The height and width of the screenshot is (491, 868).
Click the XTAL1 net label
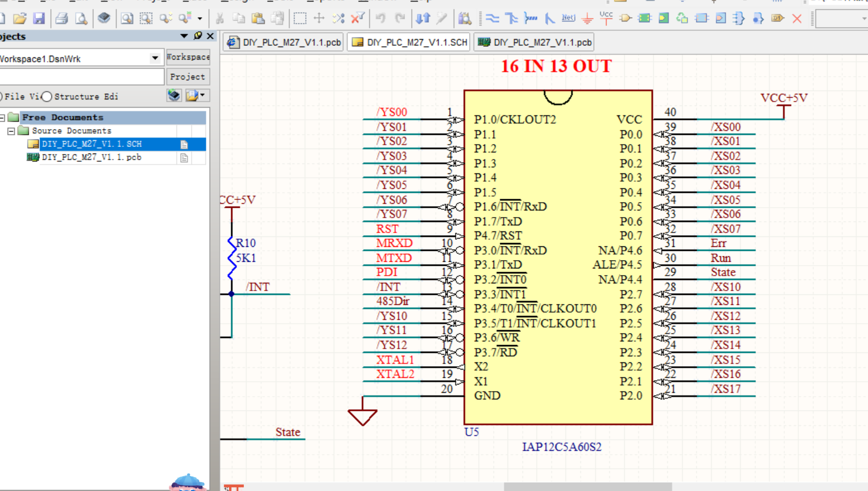coord(395,360)
